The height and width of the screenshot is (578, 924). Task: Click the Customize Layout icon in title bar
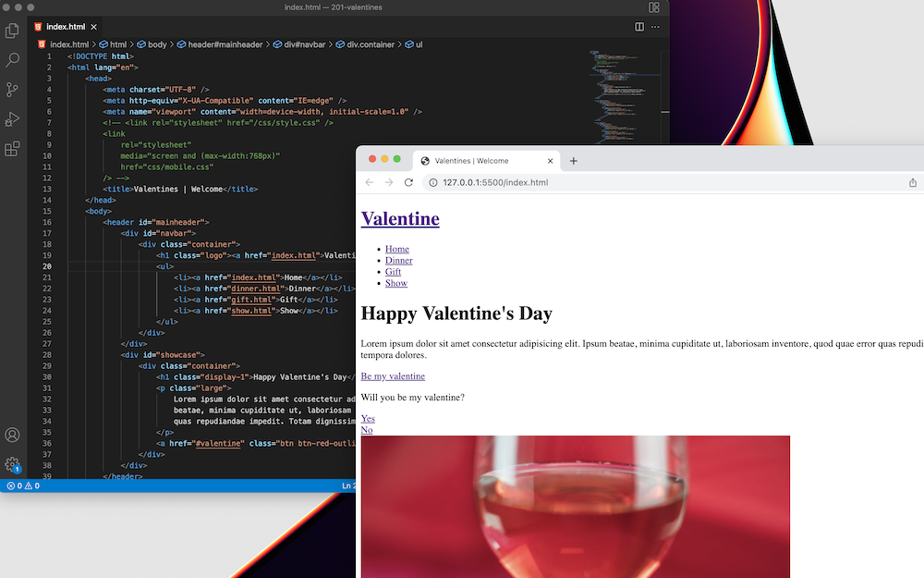(x=653, y=7)
